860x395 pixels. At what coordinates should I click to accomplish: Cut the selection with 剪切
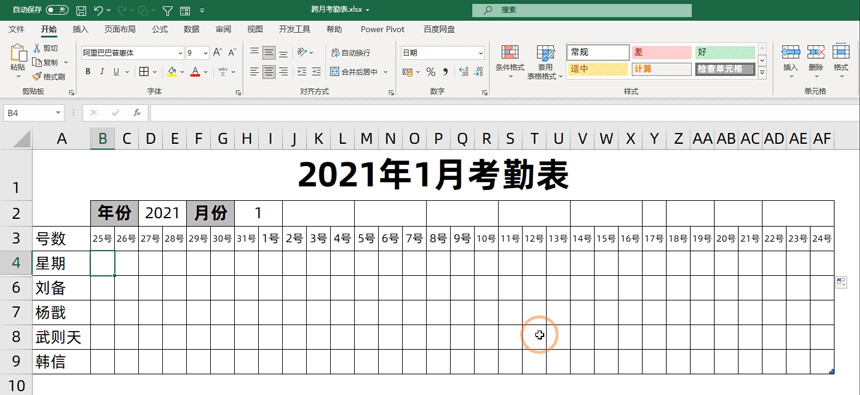(46, 48)
